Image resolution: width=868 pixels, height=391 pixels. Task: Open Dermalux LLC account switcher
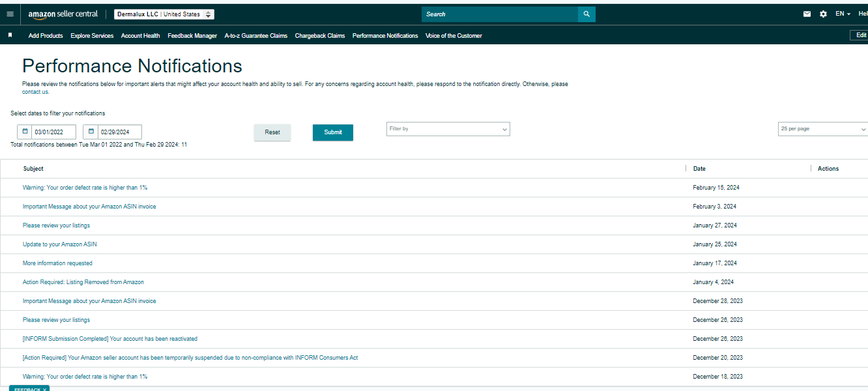pos(164,14)
